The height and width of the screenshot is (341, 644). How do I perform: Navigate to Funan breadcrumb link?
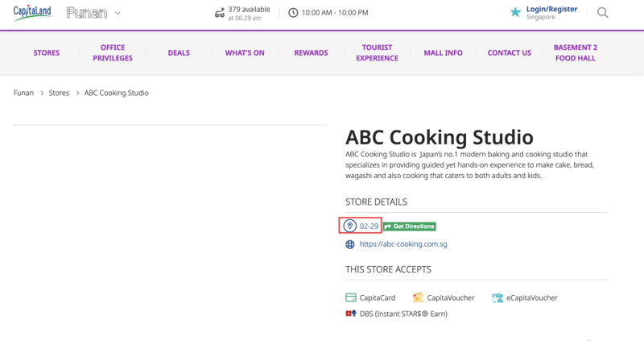coord(23,93)
